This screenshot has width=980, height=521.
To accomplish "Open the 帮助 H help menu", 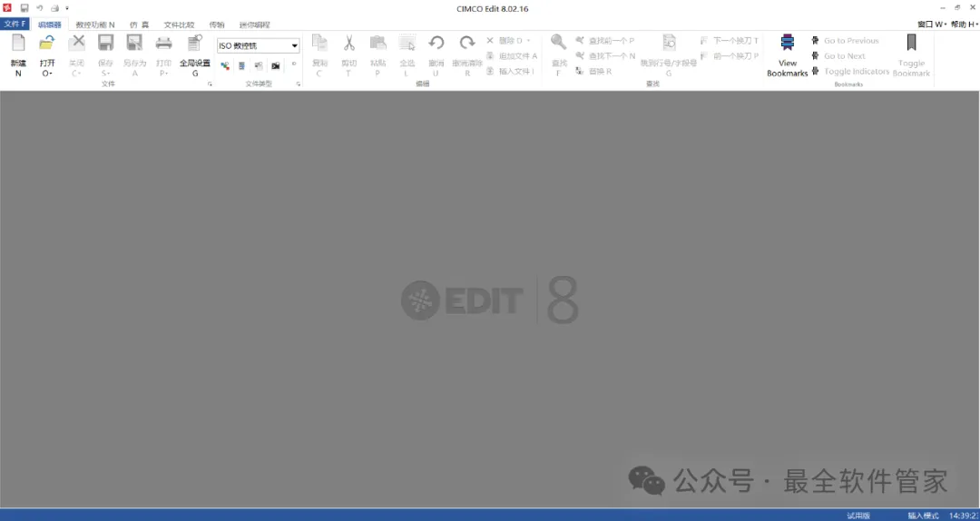I will (963, 25).
